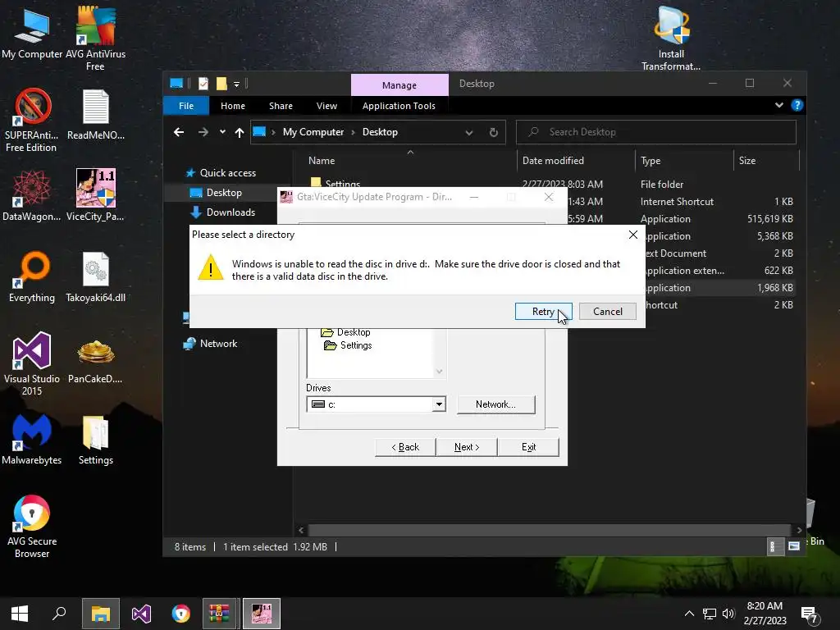840x630 pixels.
Task: Click Retry in the directory dialog
Action: [543, 311]
